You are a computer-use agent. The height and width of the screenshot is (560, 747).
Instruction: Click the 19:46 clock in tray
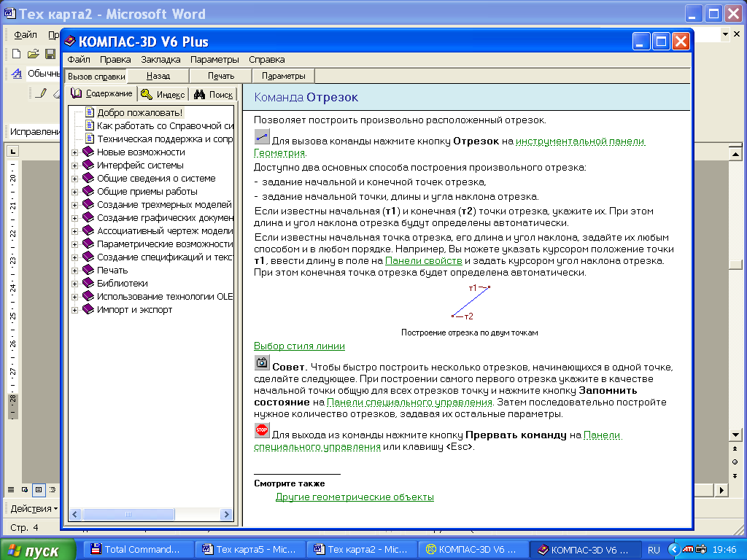(x=724, y=550)
